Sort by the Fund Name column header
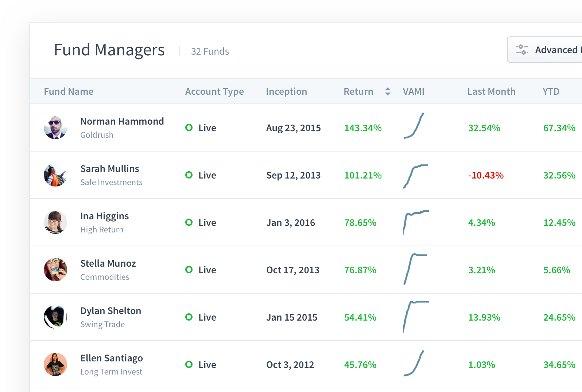Screen dimensions: 582x392 point(69,91)
